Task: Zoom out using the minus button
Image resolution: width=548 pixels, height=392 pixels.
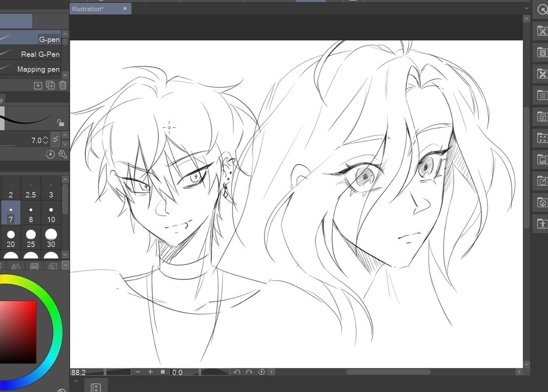Action: (x=138, y=372)
